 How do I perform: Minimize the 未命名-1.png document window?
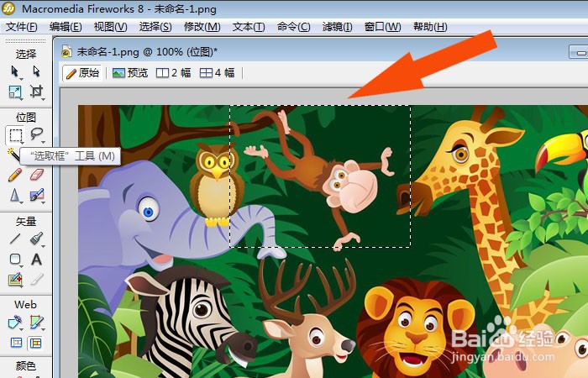pos(579,52)
